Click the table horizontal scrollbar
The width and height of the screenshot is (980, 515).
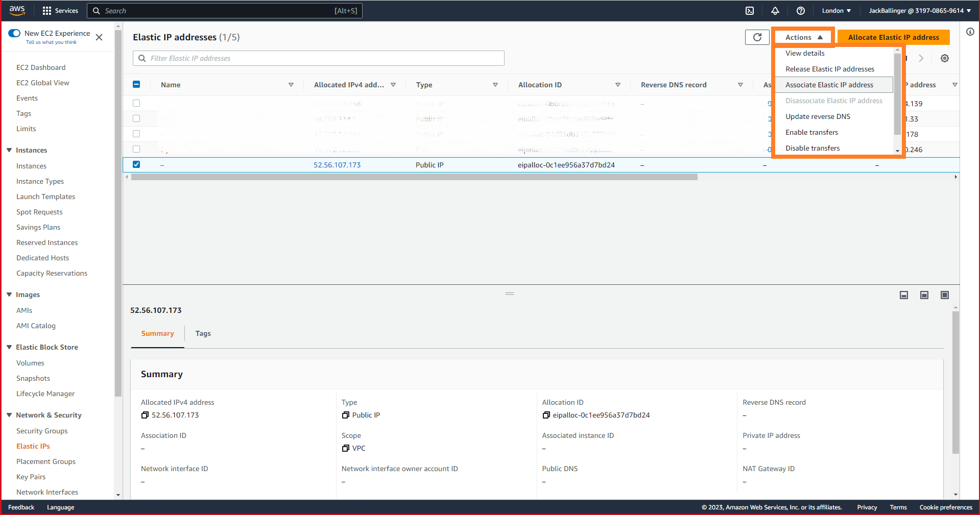[414, 177]
